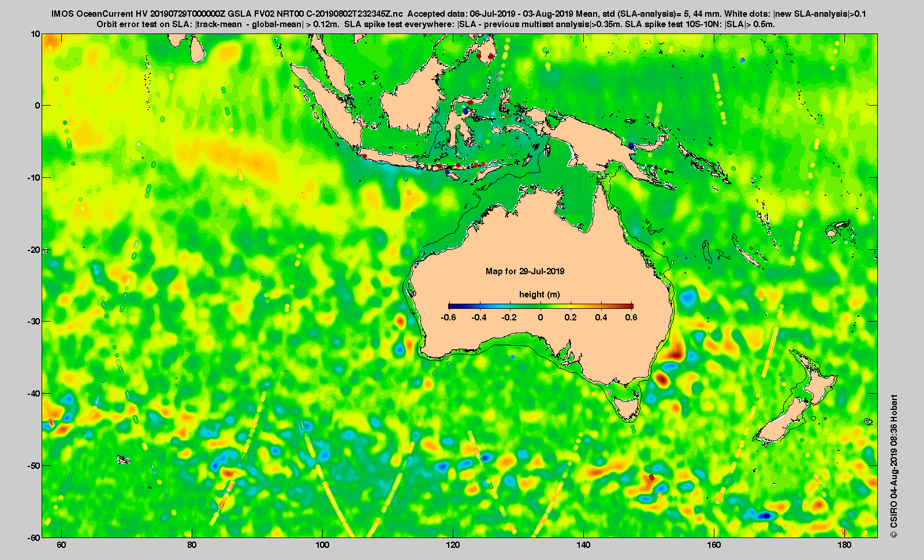Image resolution: width=924 pixels, height=560 pixels.
Task: Click the -0.4 label on the colorbar
Action: [479, 318]
